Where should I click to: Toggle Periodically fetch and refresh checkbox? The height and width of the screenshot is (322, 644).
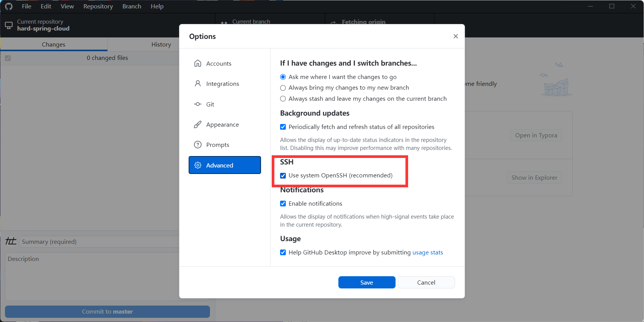pos(283,127)
